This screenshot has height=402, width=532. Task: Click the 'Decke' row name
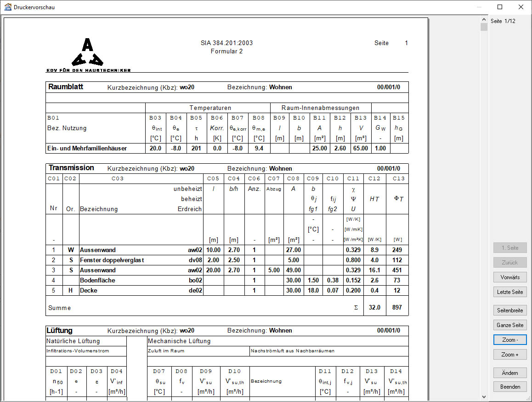pos(89,291)
